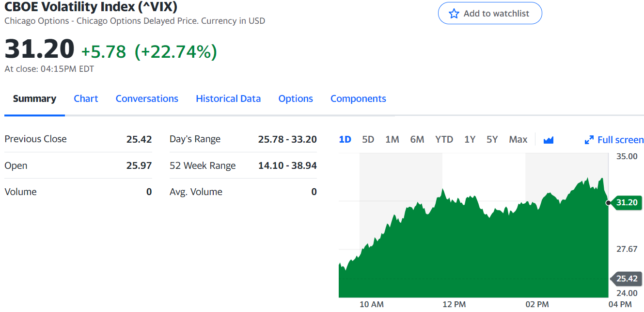Viewport: 644px width, 312px height.
Task: Click the 27.67 y-axis label
Action: pos(627,249)
